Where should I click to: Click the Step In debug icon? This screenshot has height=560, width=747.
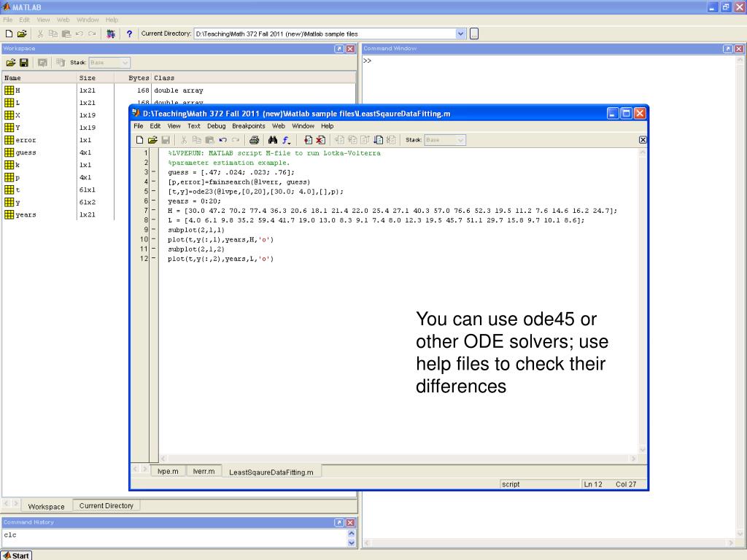point(352,140)
